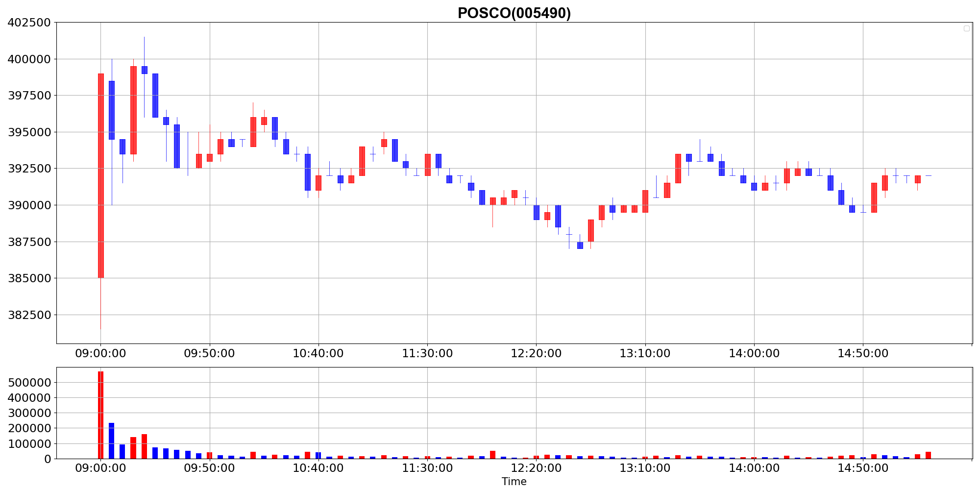980x490 pixels.
Task: Click the 385000 price axis label
Action: (x=29, y=278)
